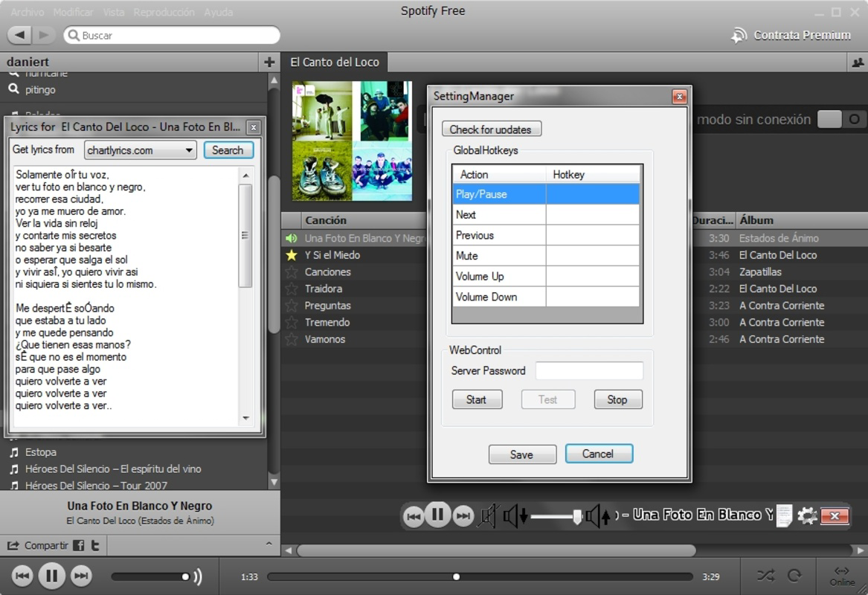Click the track list horizontal scroll-right arrow

pos(861,550)
